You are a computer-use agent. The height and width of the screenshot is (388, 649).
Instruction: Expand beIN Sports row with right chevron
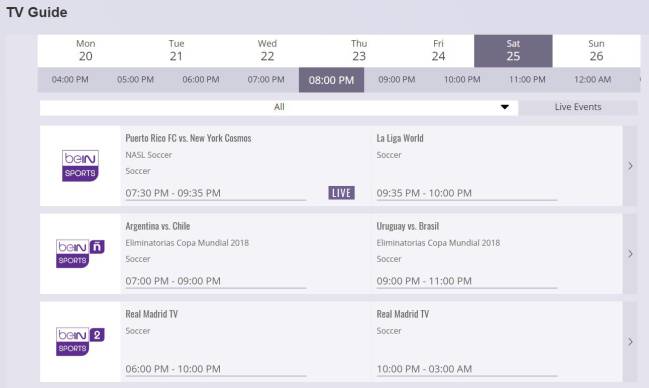coord(630,166)
